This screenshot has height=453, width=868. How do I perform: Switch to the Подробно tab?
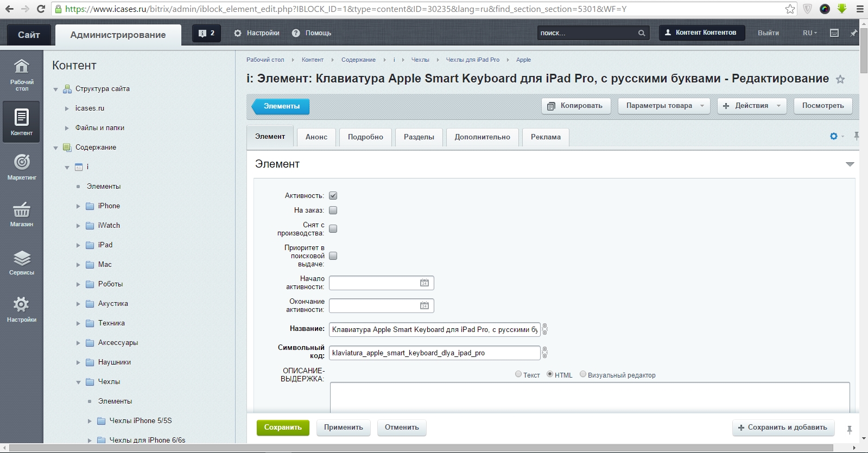pos(365,137)
